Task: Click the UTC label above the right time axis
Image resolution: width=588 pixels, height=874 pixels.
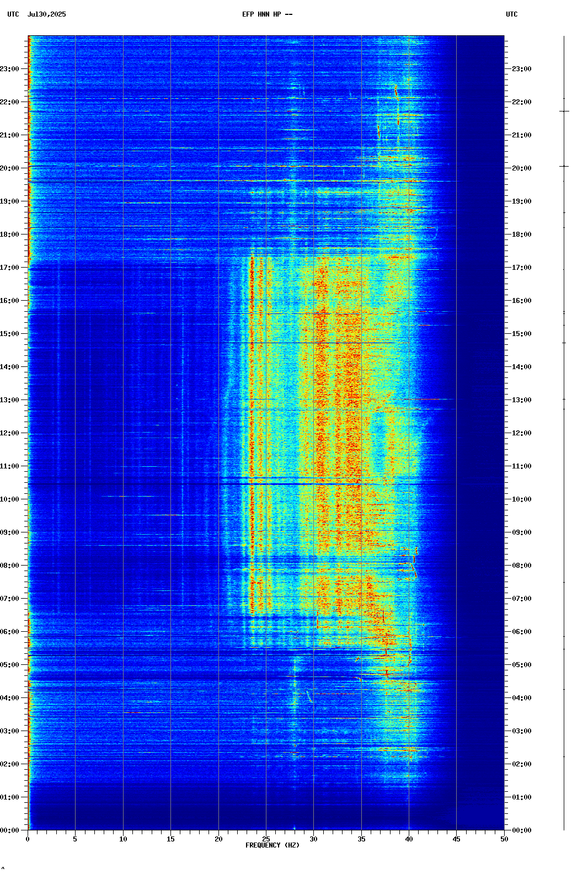Action: 512,14
